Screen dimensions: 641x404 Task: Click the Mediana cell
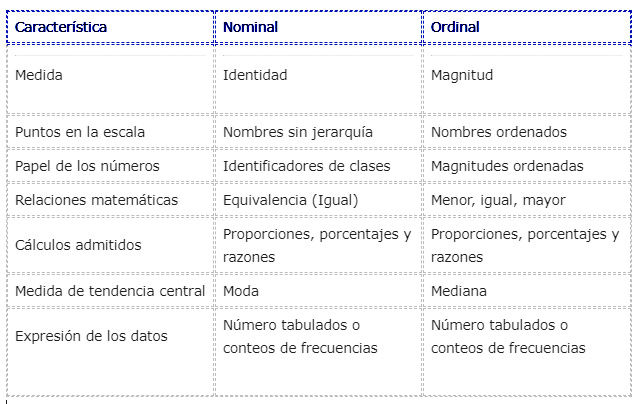tap(459, 291)
